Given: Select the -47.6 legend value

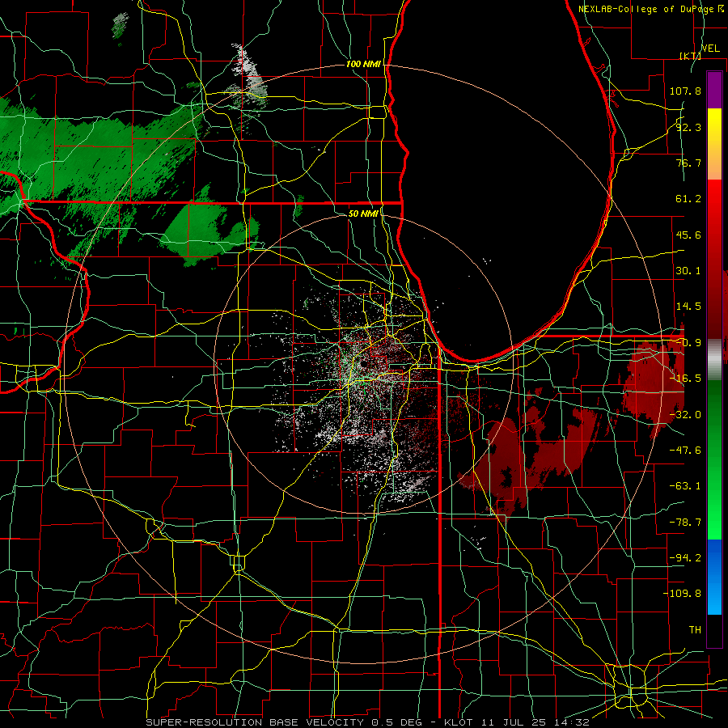Looking at the screenshot, I should click(685, 451).
